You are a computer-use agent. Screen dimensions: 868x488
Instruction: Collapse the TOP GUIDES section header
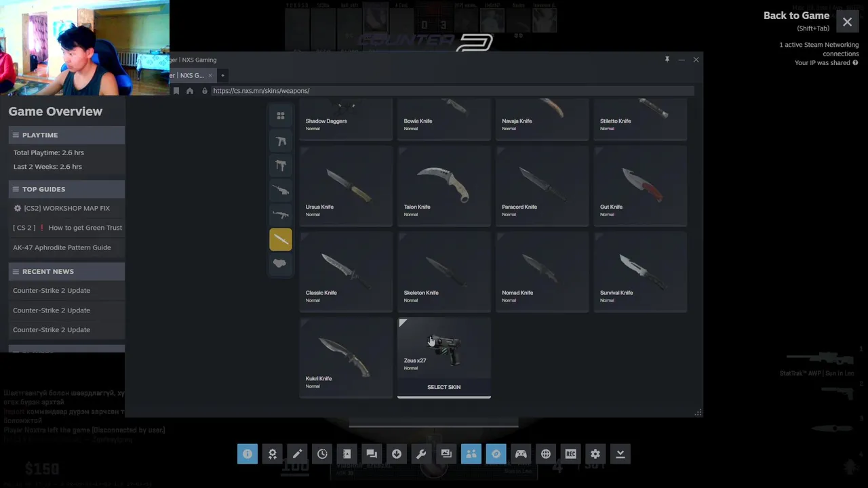66,189
